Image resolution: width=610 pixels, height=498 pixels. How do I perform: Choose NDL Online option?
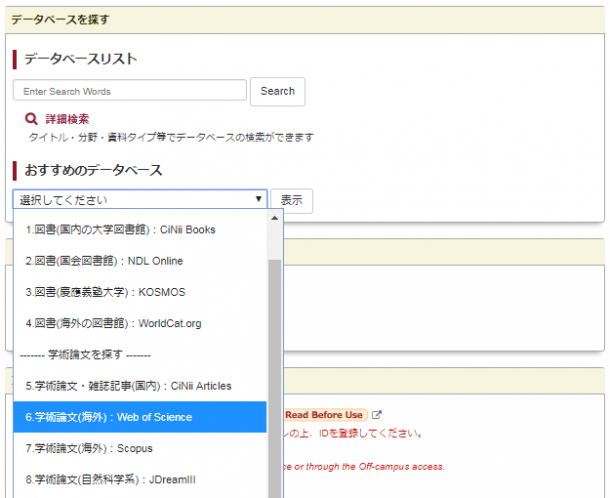(104, 261)
